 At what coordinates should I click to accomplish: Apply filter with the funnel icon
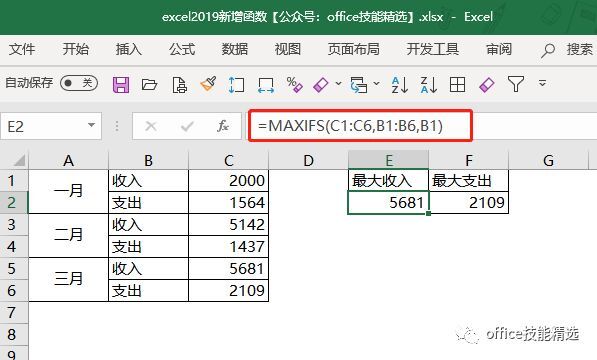(x=516, y=84)
